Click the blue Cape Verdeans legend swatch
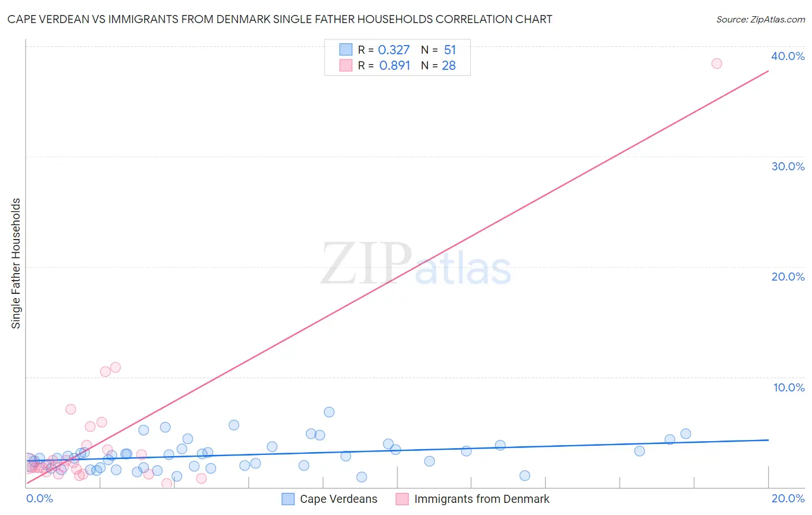Screen dimensions: 812x515 click(x=288, y=499)
